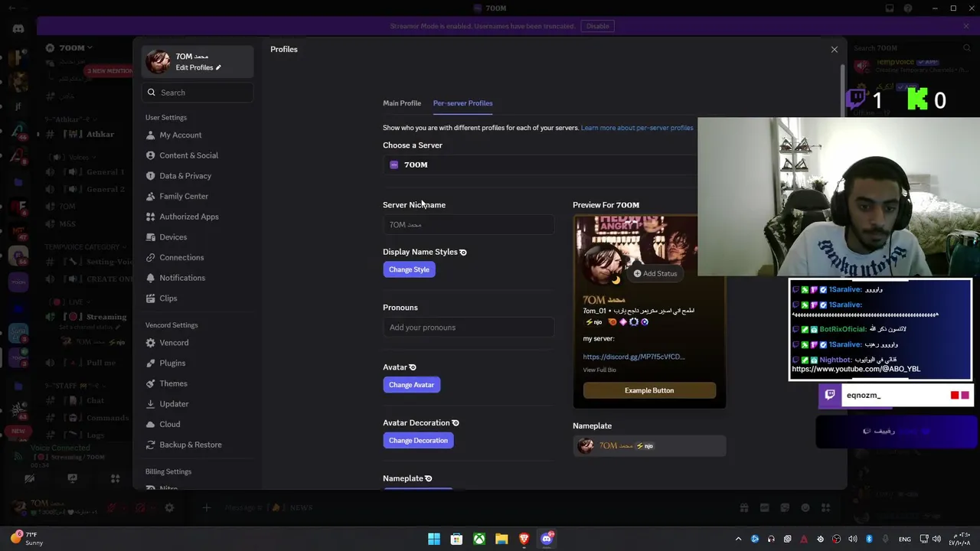Click the Discord taskbar icon
The width and height of the screenshot is (980, 551).
click(547, 539)
